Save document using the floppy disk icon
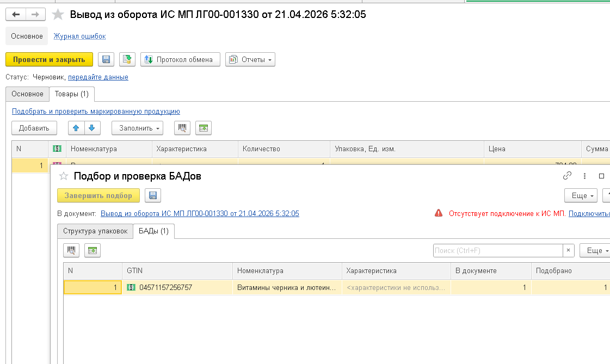This screenshot has height=364, width=610. point(106,59)
